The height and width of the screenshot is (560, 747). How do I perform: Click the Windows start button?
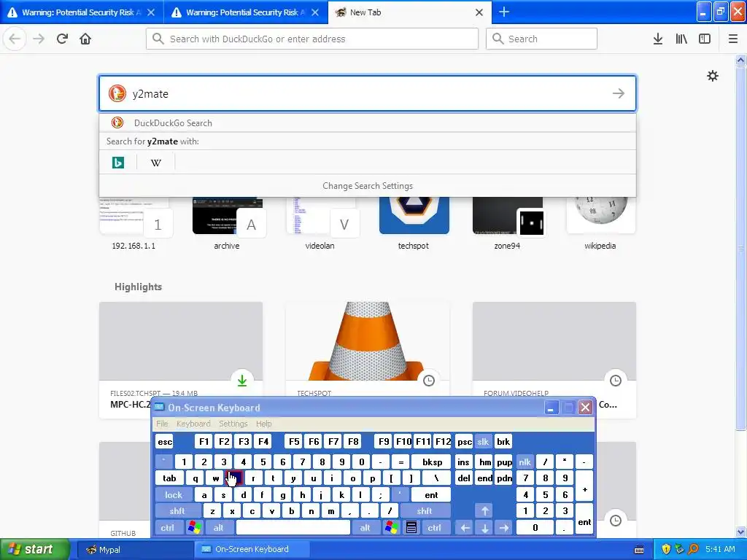click(34, 549)
